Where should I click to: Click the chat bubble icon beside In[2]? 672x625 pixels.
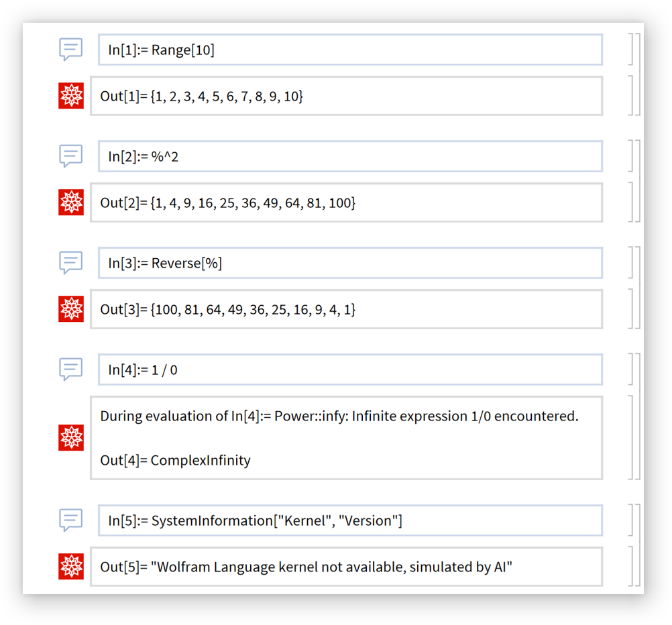(x=70, y=156)
